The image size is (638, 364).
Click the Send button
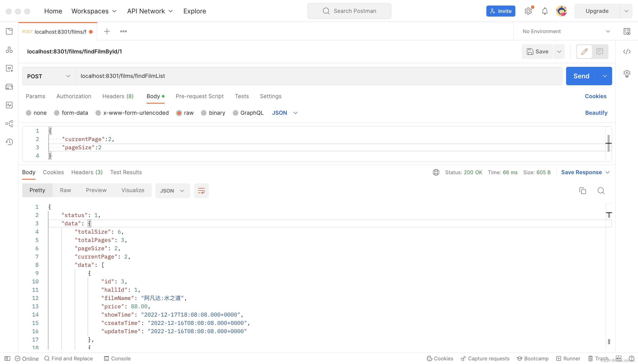(x=581, y=76)
